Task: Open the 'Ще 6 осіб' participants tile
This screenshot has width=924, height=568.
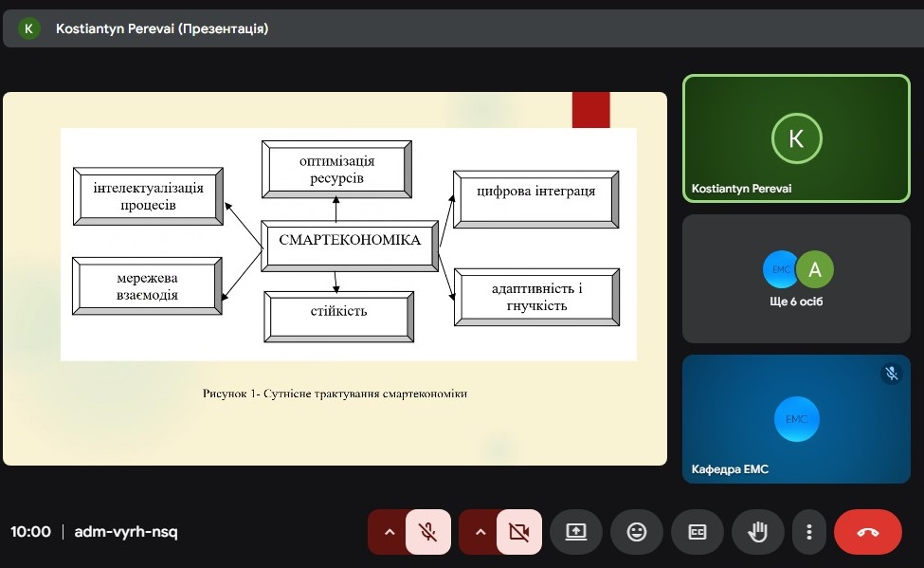Action: pos(796,279)
